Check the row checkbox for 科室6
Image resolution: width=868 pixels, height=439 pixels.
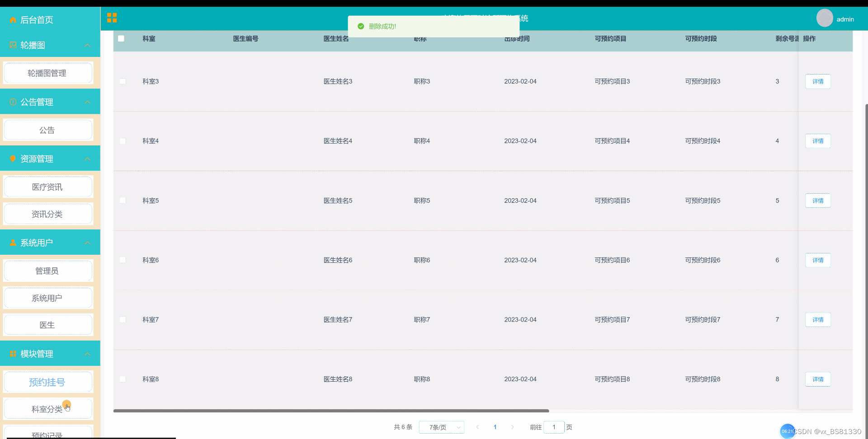click(123, 260)
